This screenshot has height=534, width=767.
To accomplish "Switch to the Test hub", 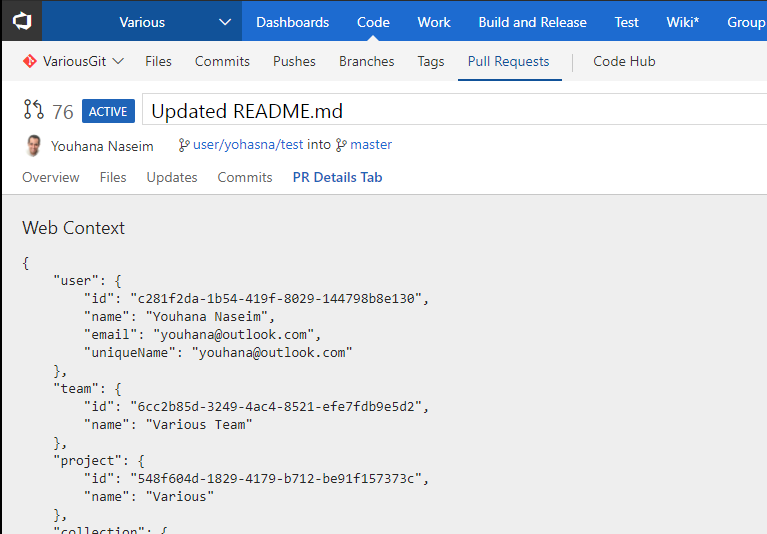I will click(627, 22).
